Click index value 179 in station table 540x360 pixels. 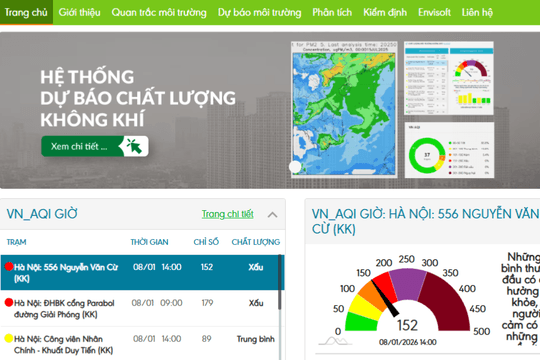(x=207, y=303)
